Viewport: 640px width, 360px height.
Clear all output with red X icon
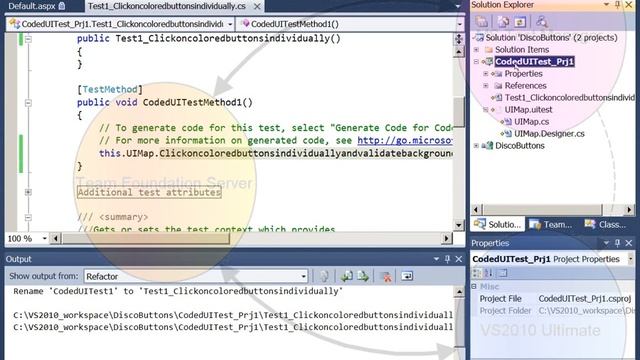coord(386,276)
